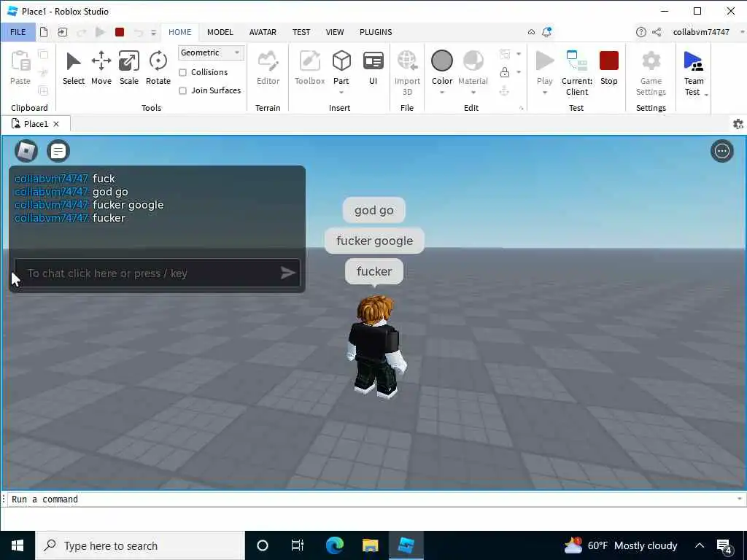Viewport: 747px width, 560px height.
Task: Click the quick access red stop square
Action: pos(120,32)
